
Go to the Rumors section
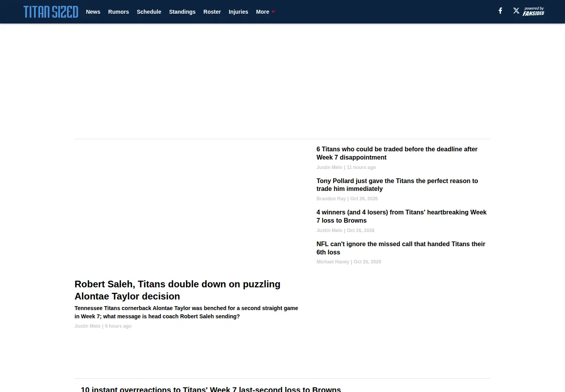tap(118, 12)
